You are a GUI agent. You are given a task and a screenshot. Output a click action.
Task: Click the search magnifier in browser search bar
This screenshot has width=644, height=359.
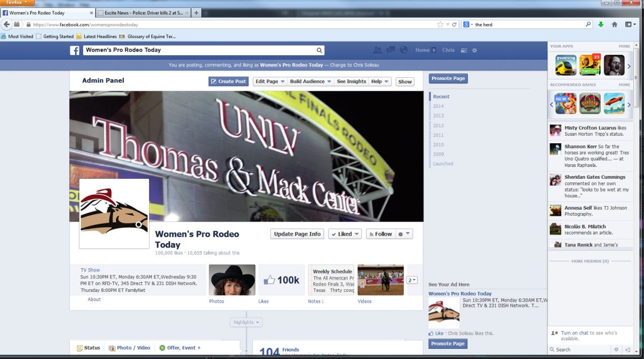(x=588, y=24)
